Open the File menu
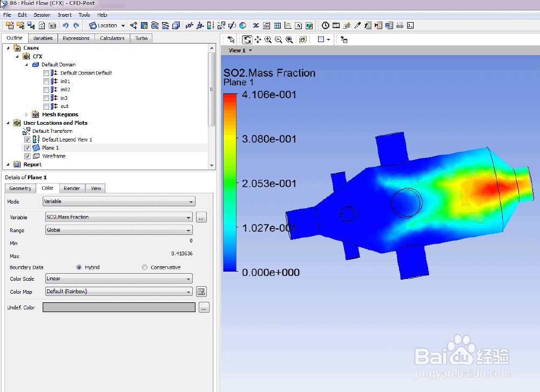Viewport: 540px width, 392px height. pyautogui.click(x=7, y=15)
